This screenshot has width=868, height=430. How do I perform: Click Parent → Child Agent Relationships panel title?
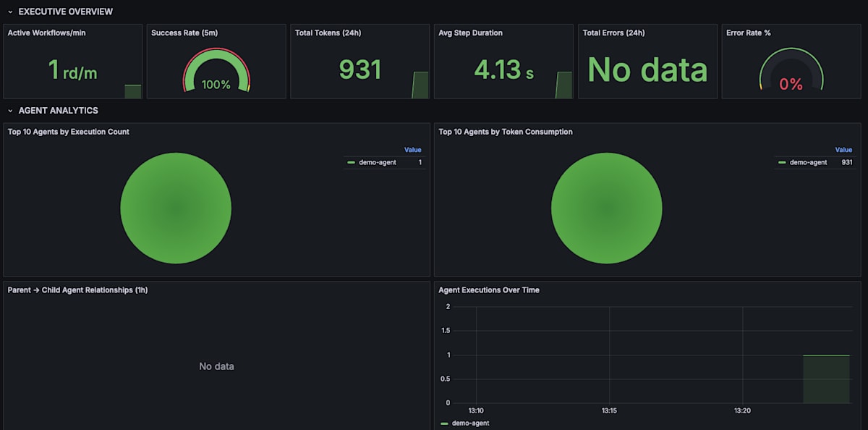click(76, 290)
